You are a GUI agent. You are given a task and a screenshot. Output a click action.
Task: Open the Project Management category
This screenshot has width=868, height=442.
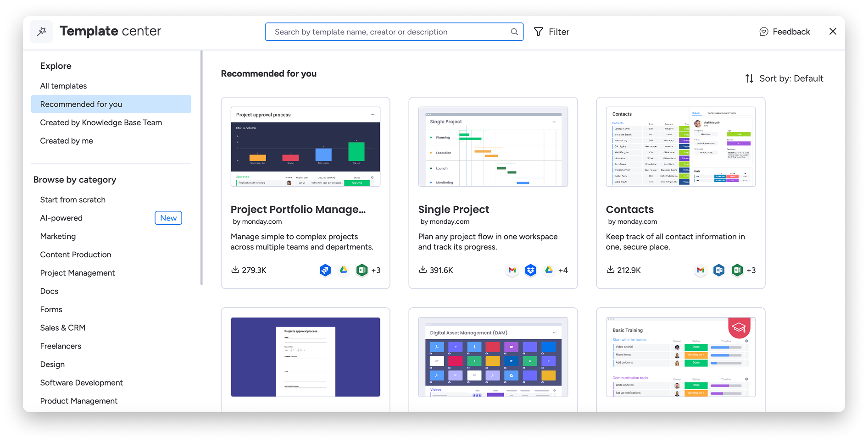point(78,273)
